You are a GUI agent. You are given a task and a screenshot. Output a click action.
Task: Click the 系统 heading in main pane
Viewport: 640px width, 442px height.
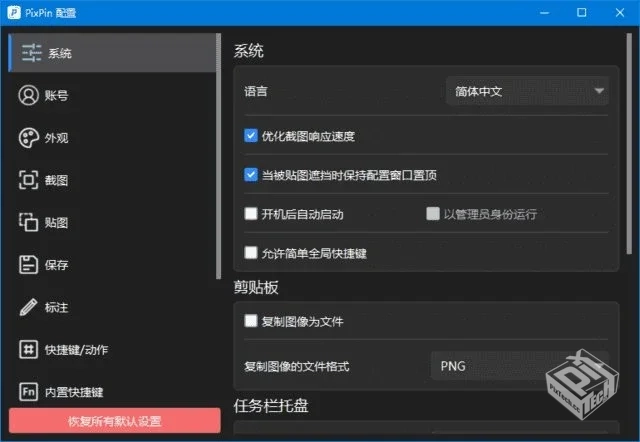coord(249,51)
